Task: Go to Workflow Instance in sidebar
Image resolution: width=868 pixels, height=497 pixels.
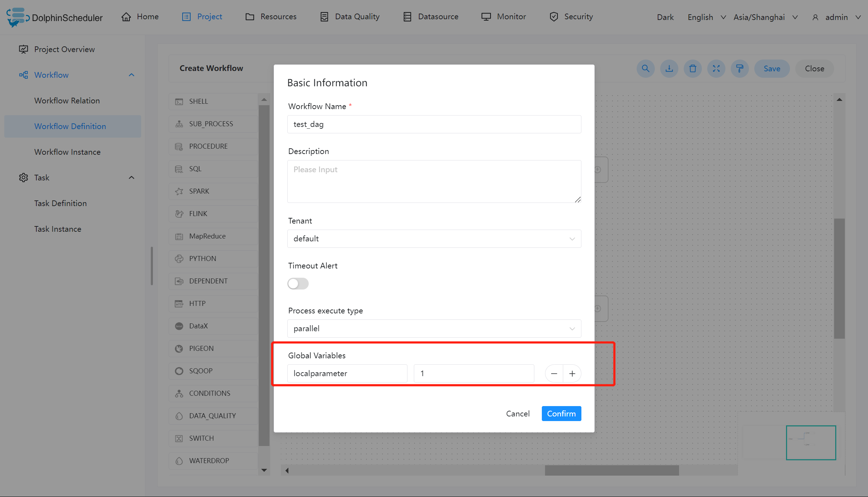Action: click(67, 152)
